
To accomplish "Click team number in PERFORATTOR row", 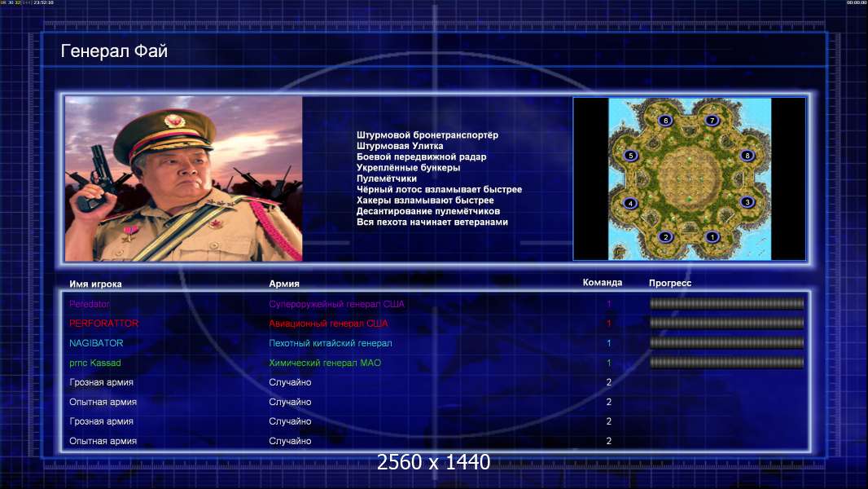I will [608, 324].
